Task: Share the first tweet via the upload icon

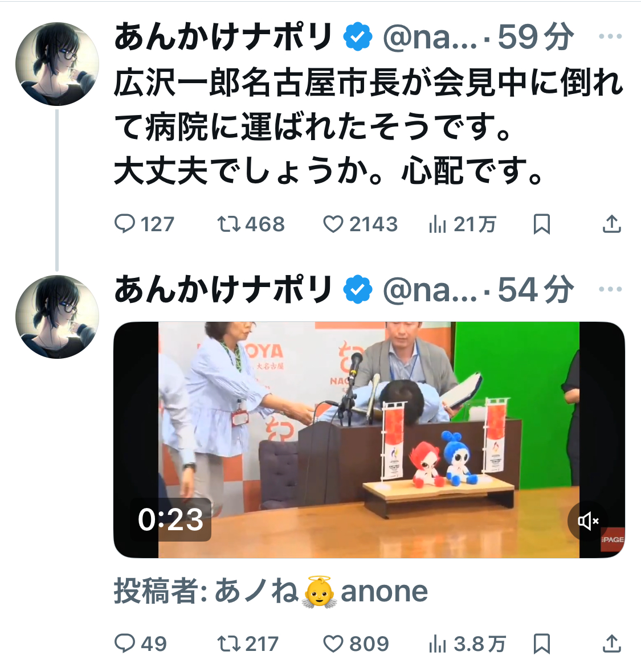Action: point(612,224)
